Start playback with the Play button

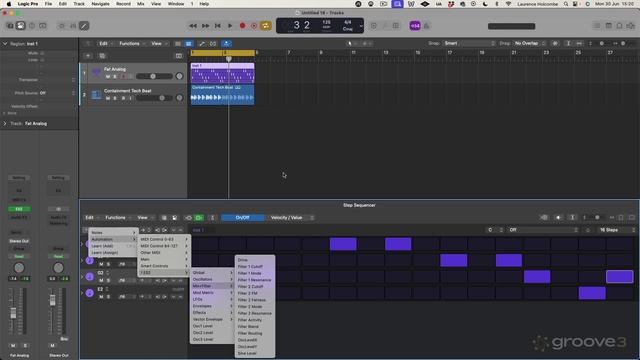point(230,26)
